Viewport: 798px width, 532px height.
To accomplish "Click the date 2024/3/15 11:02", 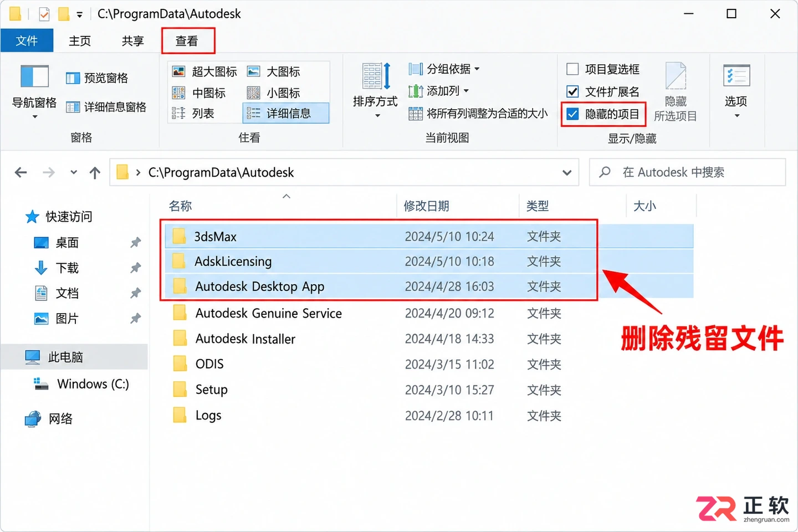I will pos(449,365).
